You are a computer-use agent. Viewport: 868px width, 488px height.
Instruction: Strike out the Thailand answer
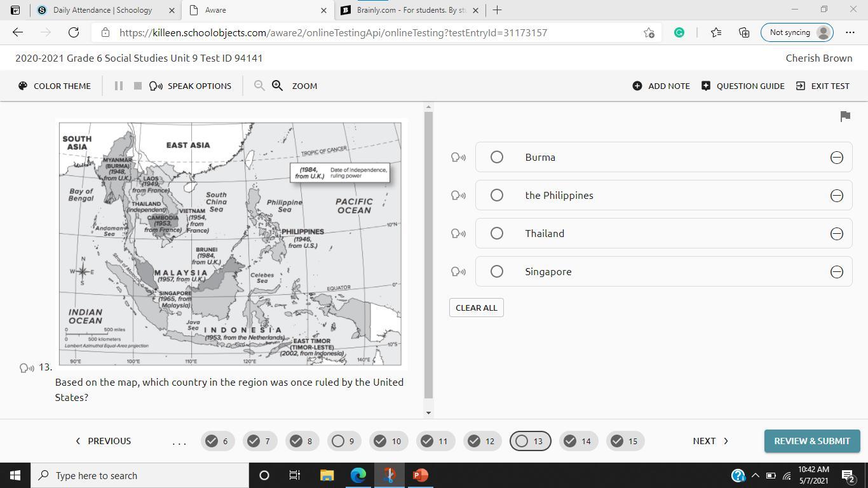tap(837, 234)
